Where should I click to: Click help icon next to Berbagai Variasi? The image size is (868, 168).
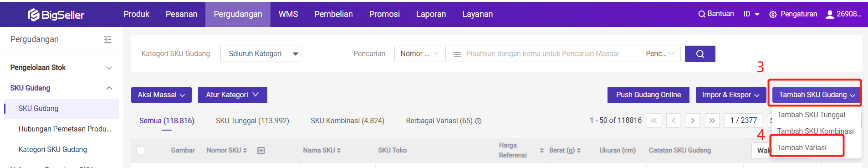point(478,121)
